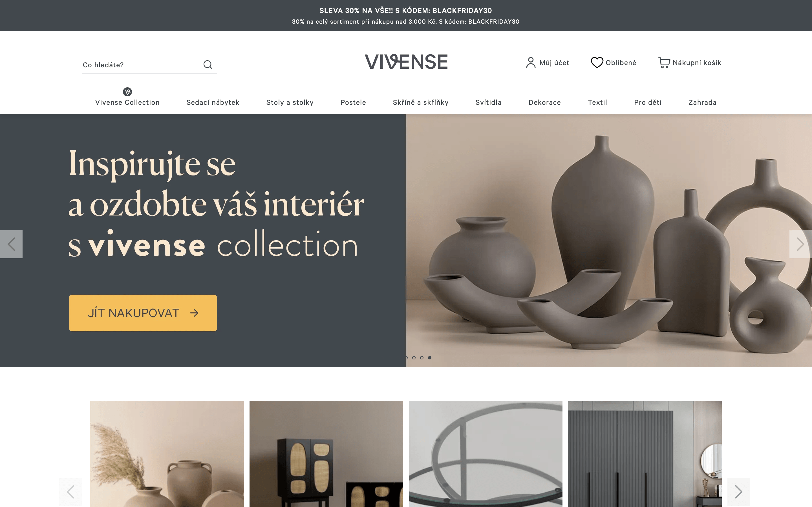Show previous items in the product carousel

tap(70, 492)
